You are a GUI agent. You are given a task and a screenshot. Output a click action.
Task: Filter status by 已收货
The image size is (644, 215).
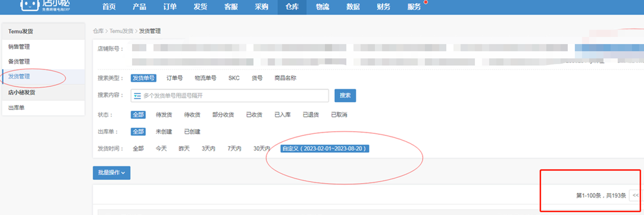point(254,115)
